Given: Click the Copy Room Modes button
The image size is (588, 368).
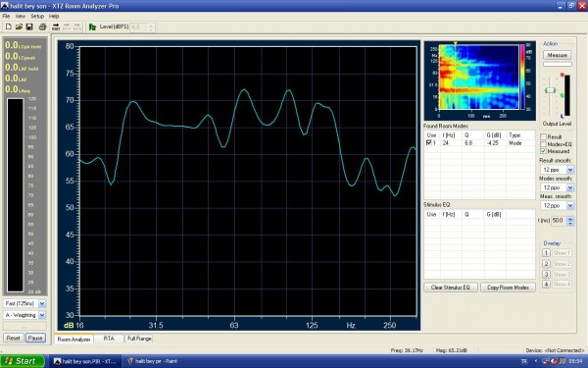Looking at the screenshot, I should coord(508,288).
